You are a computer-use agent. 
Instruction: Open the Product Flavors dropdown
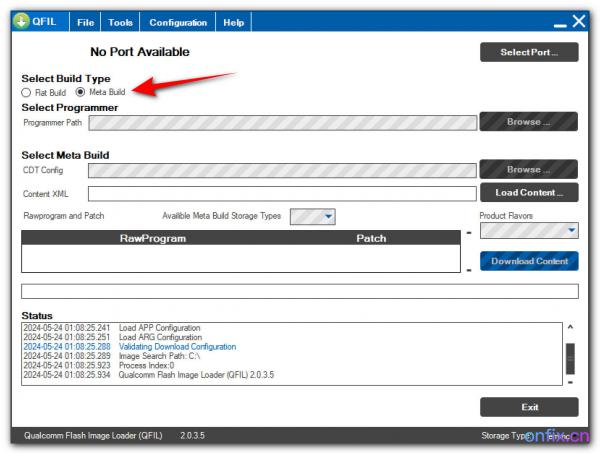529,230
